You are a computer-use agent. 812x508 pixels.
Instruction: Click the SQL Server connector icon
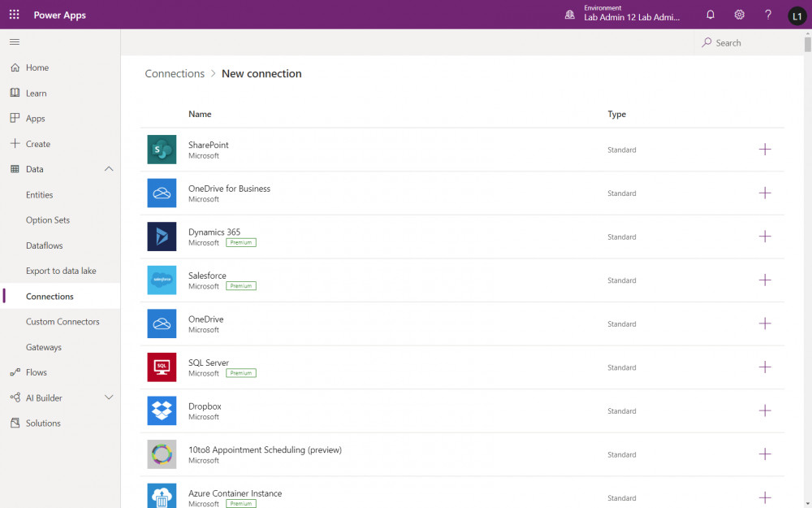[x=161, y=367]
